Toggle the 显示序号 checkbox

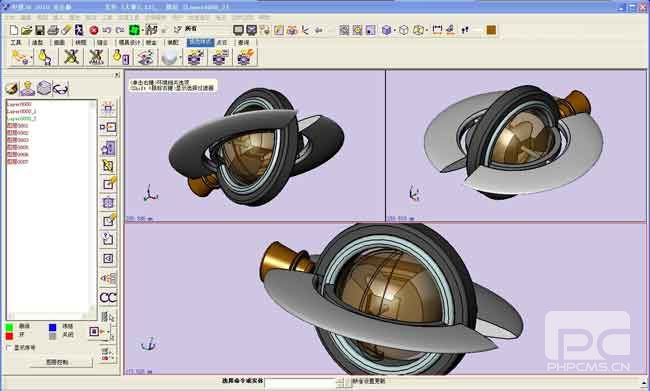(x=9, y=347)
